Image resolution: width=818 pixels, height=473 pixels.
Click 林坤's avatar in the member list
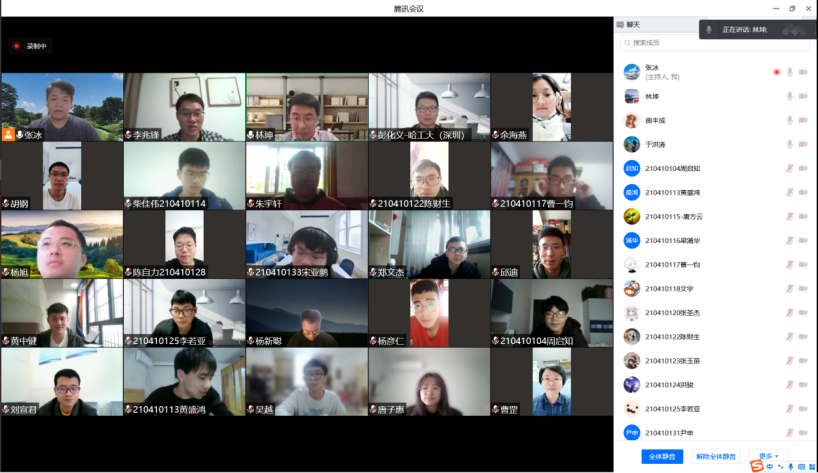[x=631, y=96]
